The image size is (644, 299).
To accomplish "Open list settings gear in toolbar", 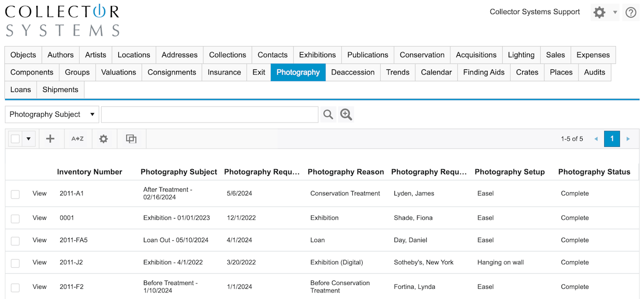I will (104, 139).
